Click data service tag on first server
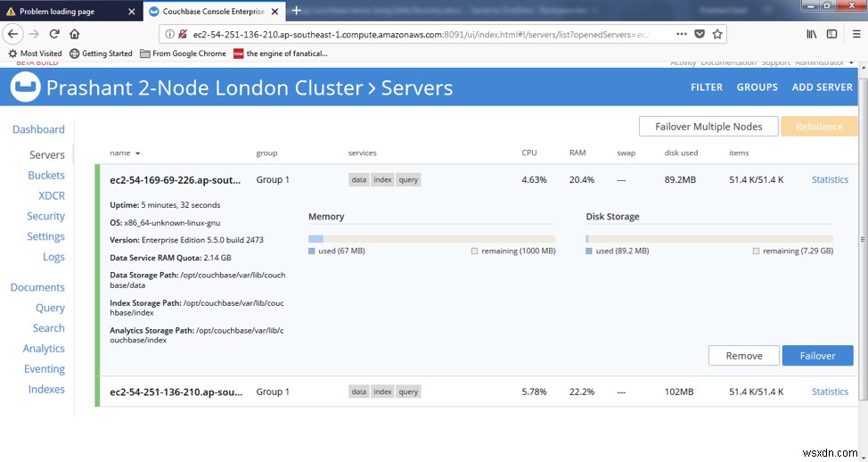Image resolution: width=868 pixels, height=462 pixels. (359, 179)
